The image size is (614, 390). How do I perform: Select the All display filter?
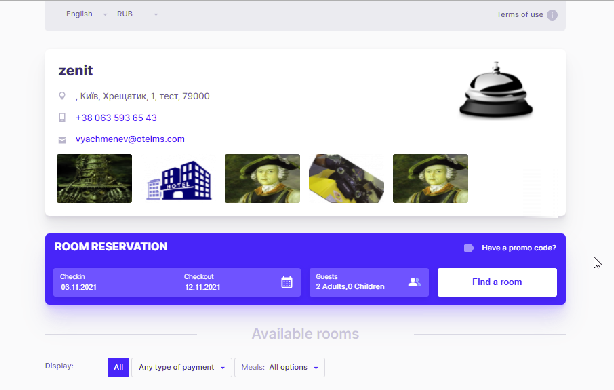click(x=118, y=367)
